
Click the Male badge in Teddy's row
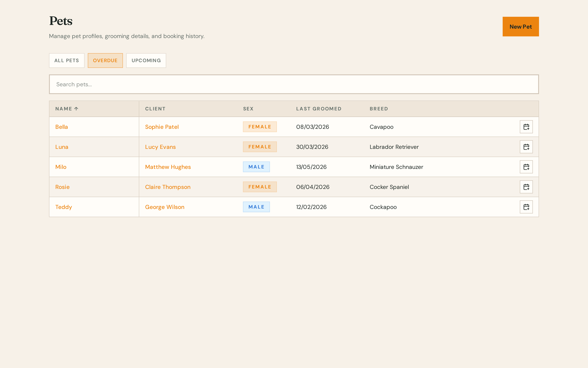pyautogui.click(x=256, y=207)
